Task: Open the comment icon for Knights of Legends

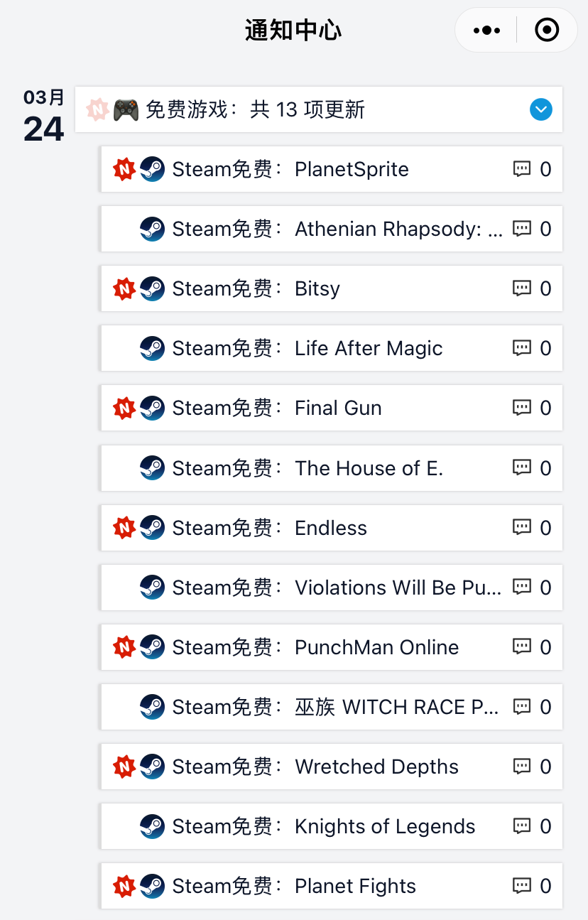Action: point(522,826)
